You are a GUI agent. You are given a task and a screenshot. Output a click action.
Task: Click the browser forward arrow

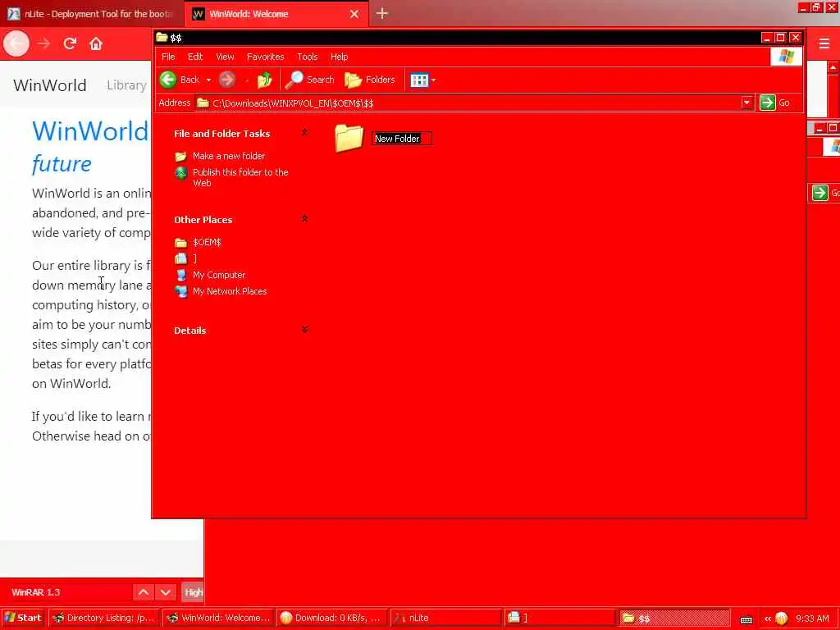click(44, 43)
